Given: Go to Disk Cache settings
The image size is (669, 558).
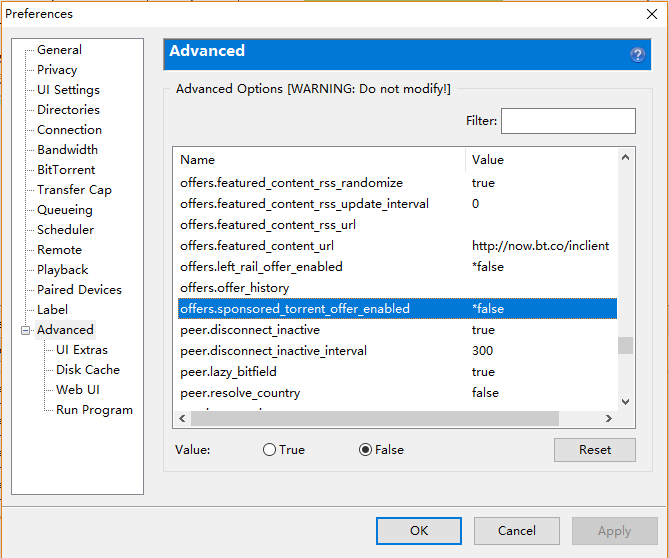Looking at the screenshot, I should (x=87, y=370).
